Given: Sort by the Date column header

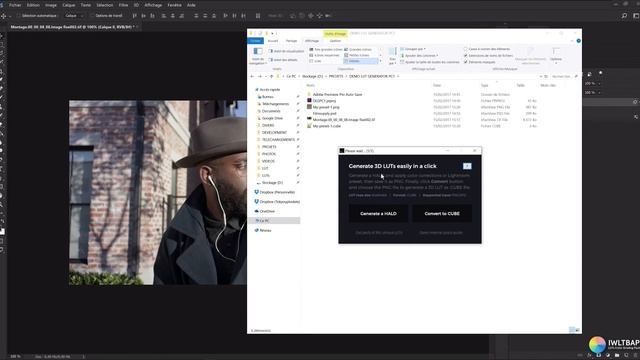Looking at the screenshot, I should (437, 85).
